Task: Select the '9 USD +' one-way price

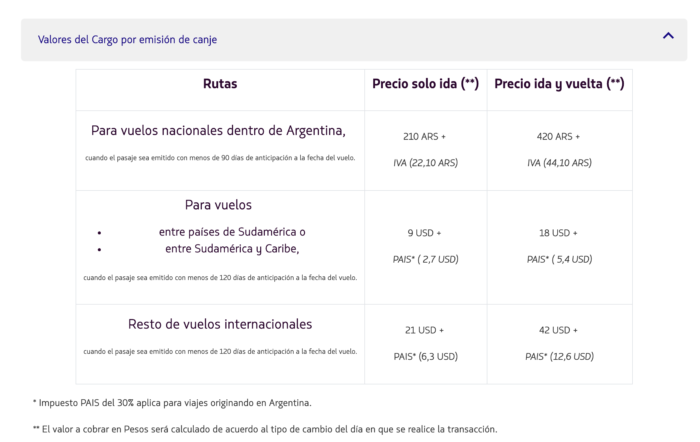Action: (x=425, y=233)
